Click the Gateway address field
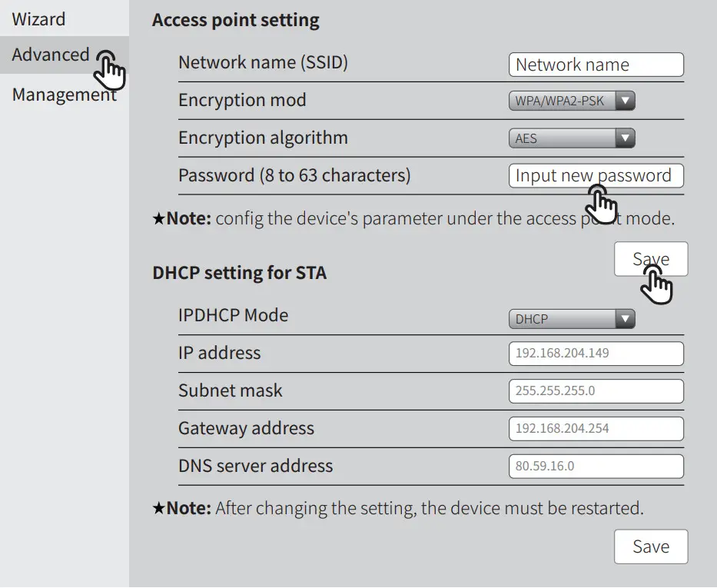Image resolution: width=717 pixels, height=588 pixels. (x=596, y=429)
